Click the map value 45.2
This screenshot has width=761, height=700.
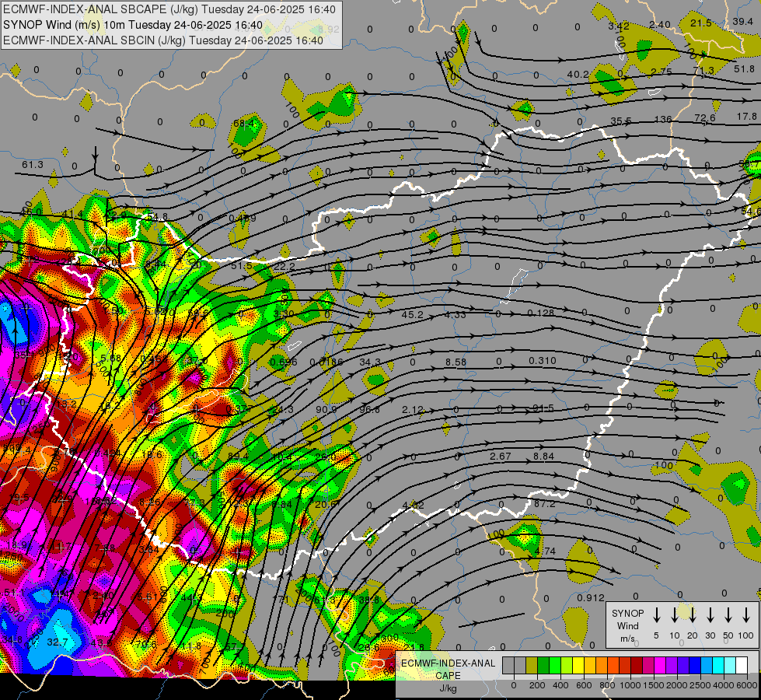tap(413, 315)
